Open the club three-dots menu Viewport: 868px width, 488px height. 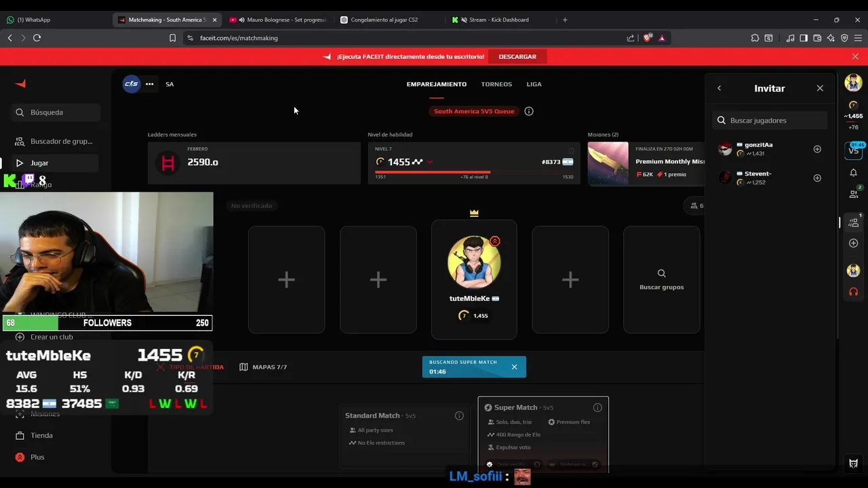coord(149,84)
